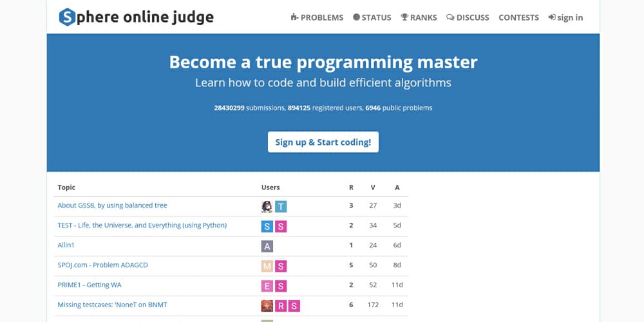Open the Allin1 topic
The width and height of the screenshot is (644, 322).
66,245
